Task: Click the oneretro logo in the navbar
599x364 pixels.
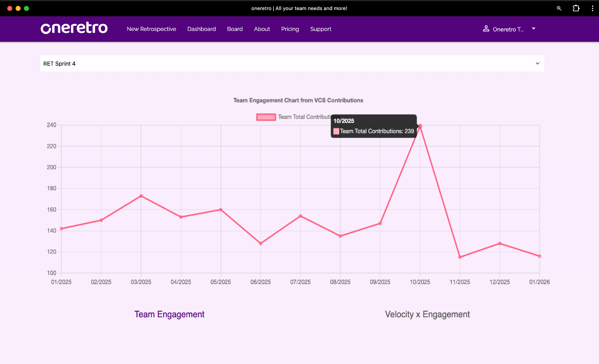Action: (x=74, y=29)
